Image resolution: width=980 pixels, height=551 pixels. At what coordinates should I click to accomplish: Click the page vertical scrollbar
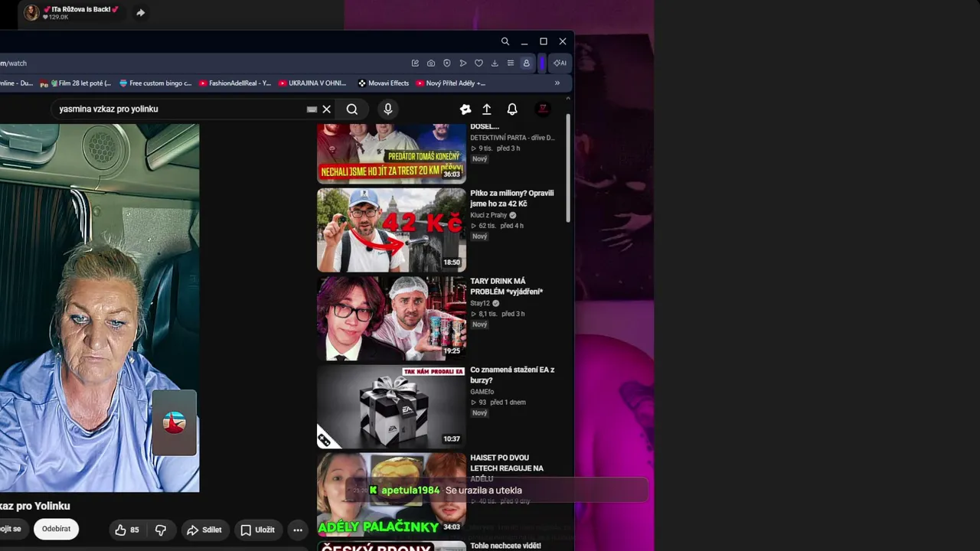[x=568, y=168]
